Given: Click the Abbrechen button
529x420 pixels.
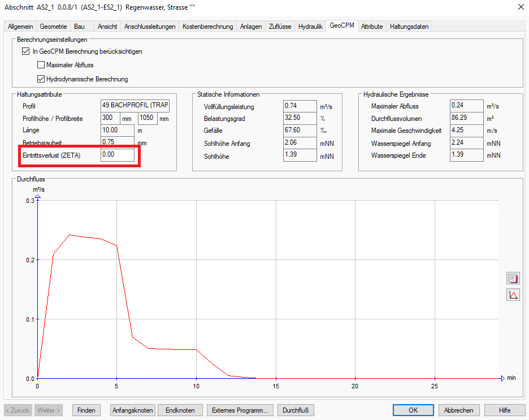Looking at the screenshot, I should 458,410.
